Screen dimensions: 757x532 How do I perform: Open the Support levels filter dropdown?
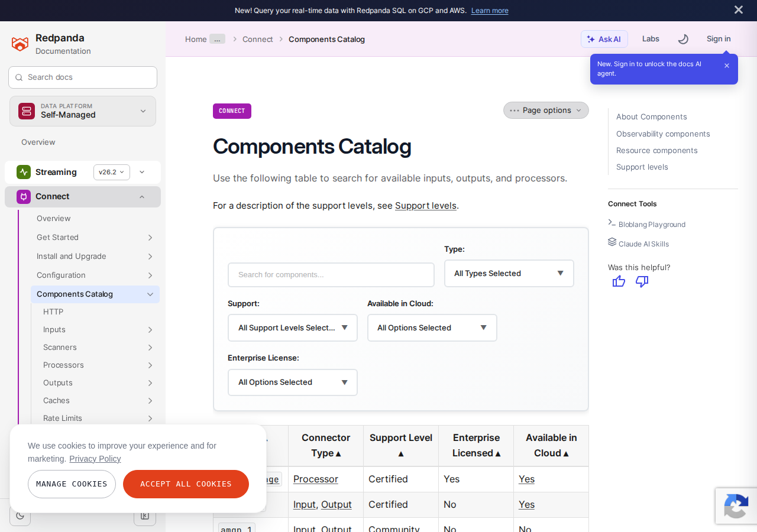click(293, 328)
